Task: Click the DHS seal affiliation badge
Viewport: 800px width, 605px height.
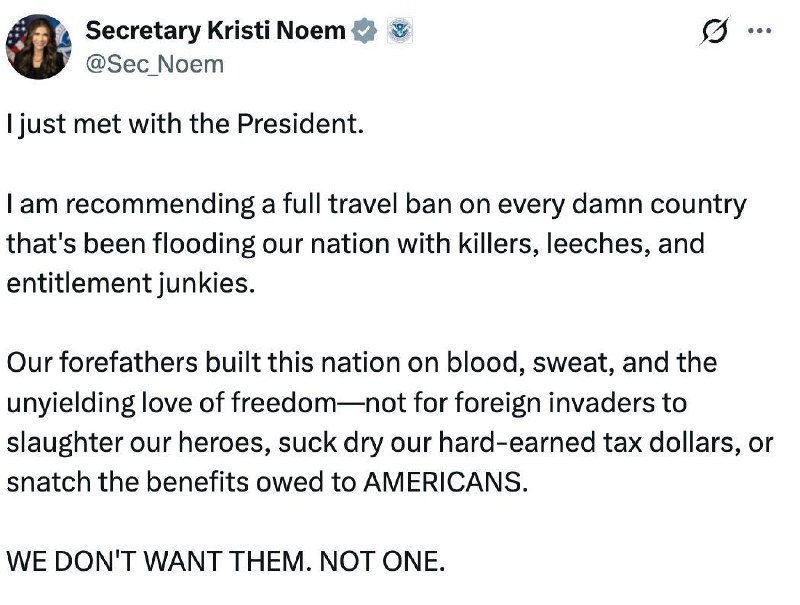Action: [x=399, y=31]
